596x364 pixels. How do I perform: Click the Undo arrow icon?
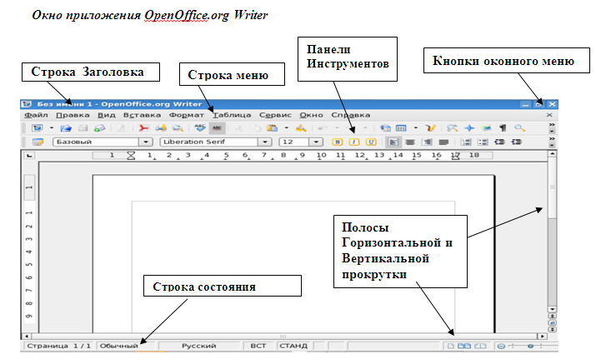(323, 128)
